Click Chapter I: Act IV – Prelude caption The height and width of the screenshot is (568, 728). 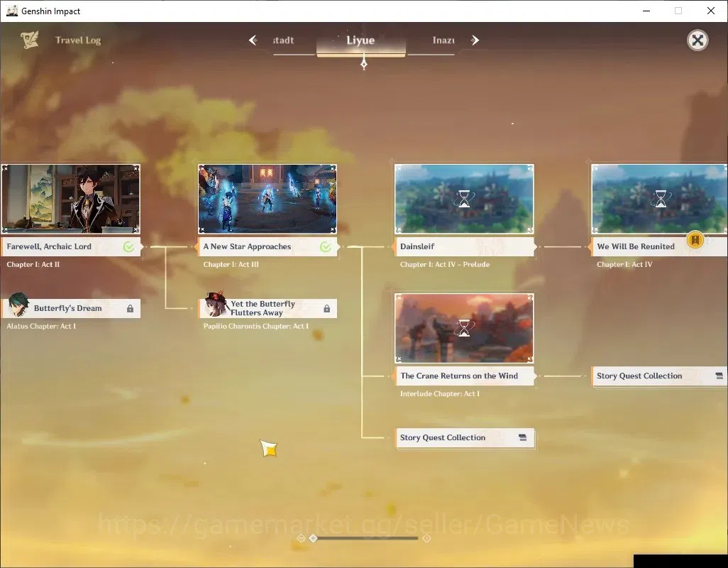445,264
